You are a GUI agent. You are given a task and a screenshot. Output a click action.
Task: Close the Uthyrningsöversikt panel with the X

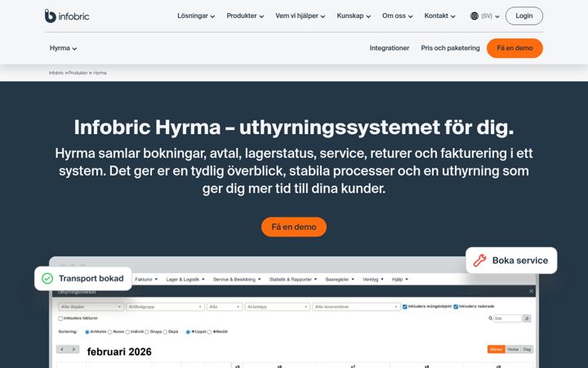(531, 291)
